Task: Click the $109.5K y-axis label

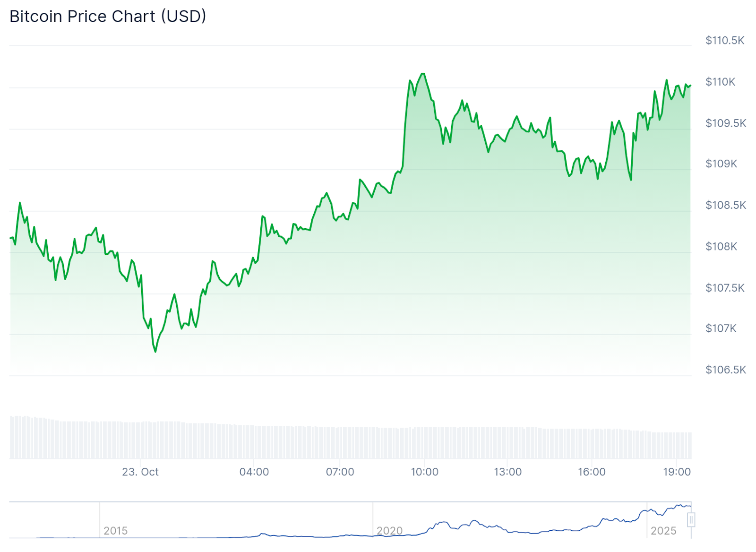Action: click(726, 123)
